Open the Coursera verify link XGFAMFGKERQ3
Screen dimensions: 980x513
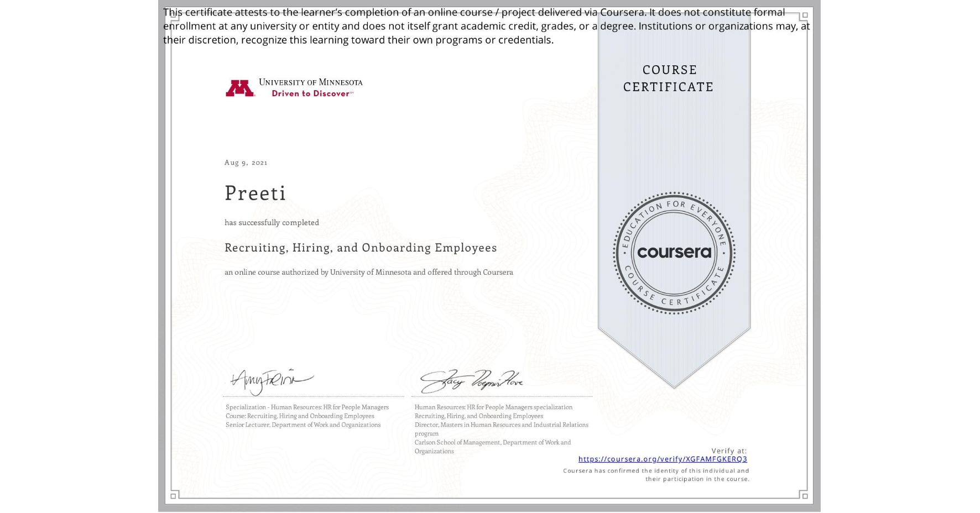coord(663,459)
